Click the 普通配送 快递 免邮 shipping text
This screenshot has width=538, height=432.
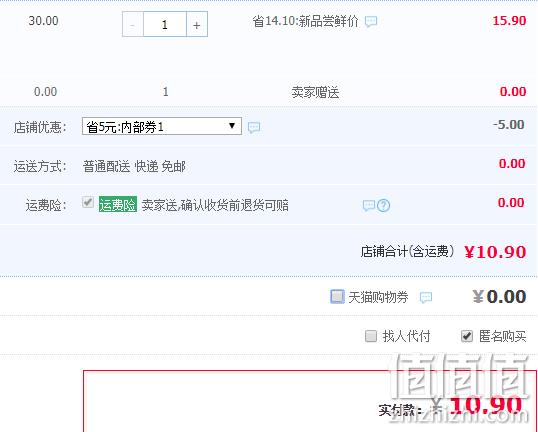click(x=134, y=167)
